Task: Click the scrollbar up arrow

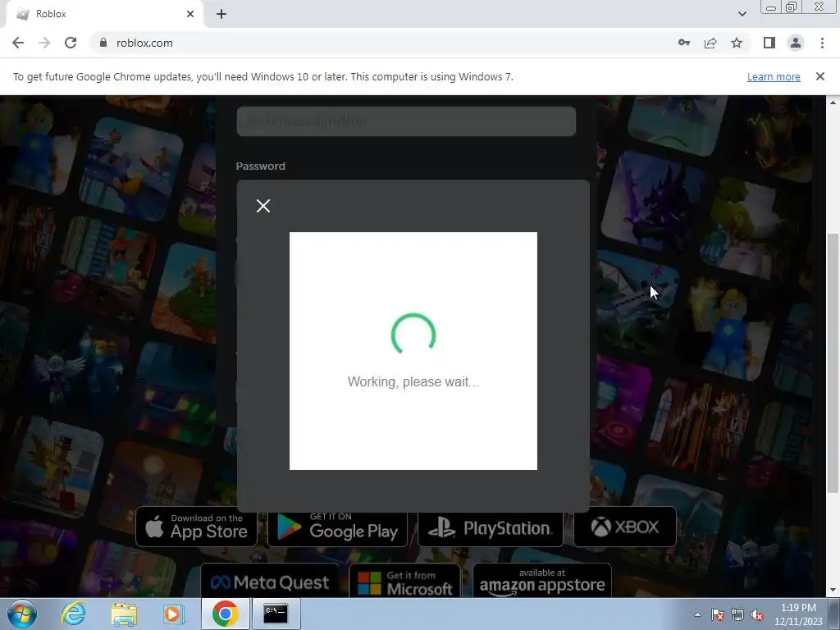Action: (x=832, y=102)
